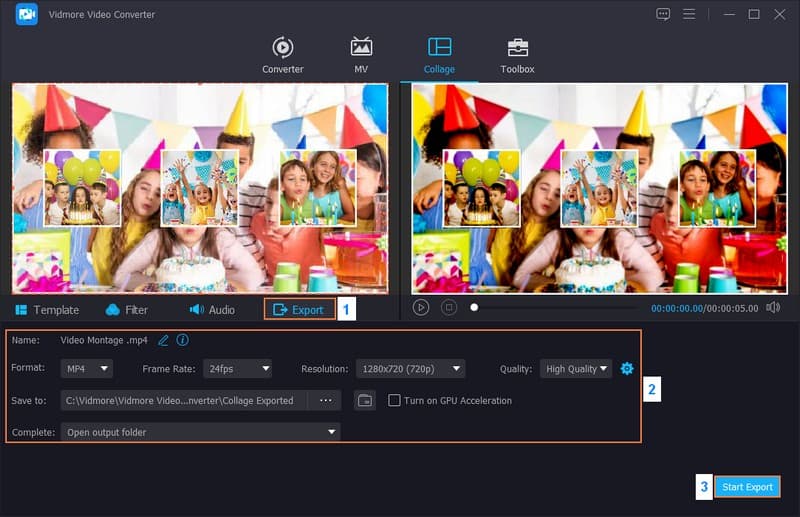This screenshot has width=800, height=517.
Task: Open the Resolution 1280x720 dropdown
Action: (410, 369)
